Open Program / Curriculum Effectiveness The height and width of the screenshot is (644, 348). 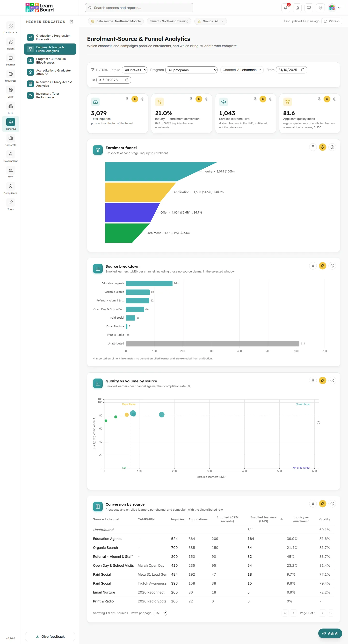pyautogui.click(x=50, y=61)
